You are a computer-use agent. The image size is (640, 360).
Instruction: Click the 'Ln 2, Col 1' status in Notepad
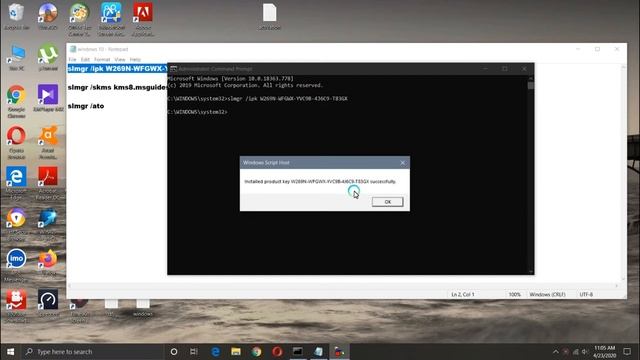coord(463,294)
